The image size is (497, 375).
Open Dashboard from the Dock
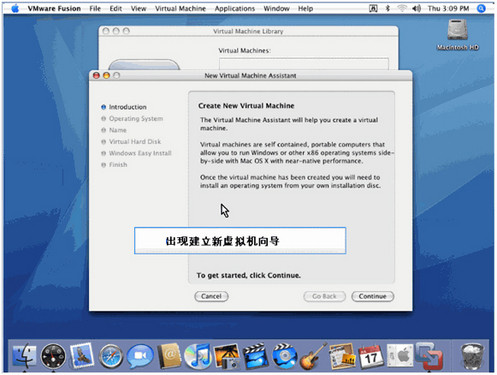53,356
